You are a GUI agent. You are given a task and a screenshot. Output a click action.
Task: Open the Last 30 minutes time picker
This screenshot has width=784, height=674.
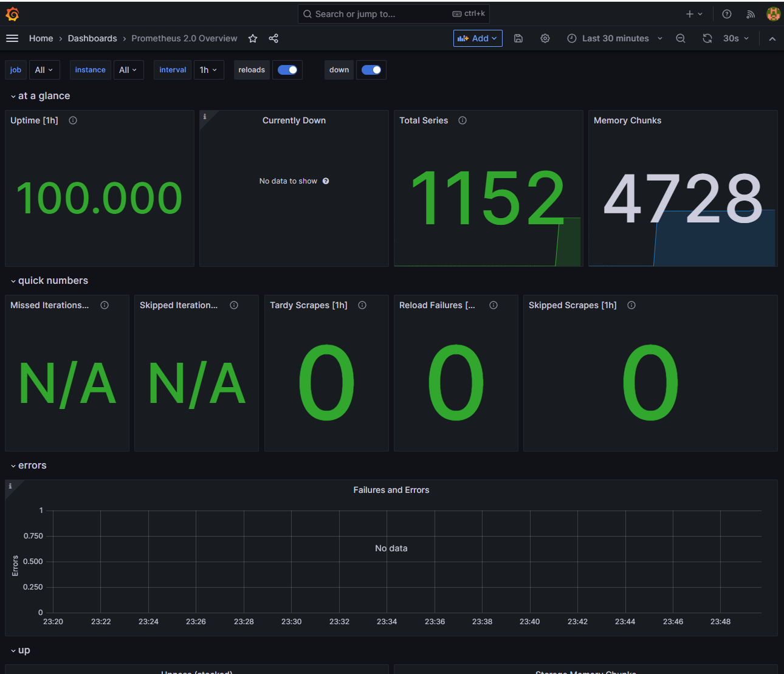[x=614, y=38]
